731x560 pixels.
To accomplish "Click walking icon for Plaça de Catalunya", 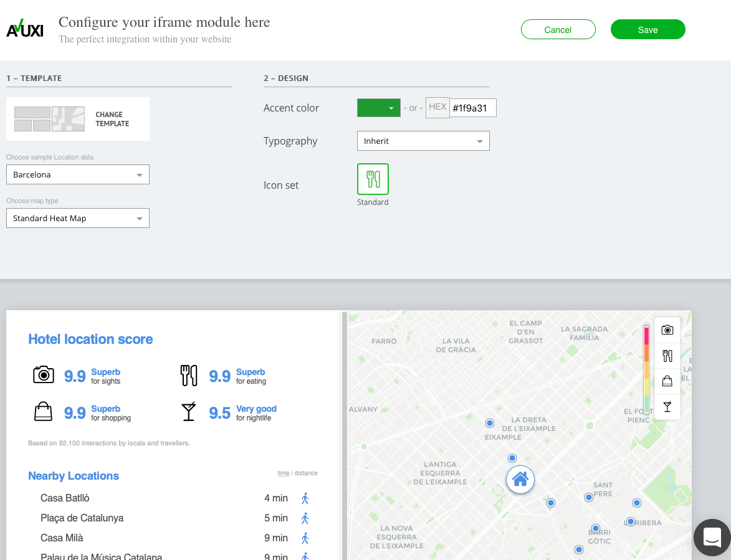I will click(305, 518).
